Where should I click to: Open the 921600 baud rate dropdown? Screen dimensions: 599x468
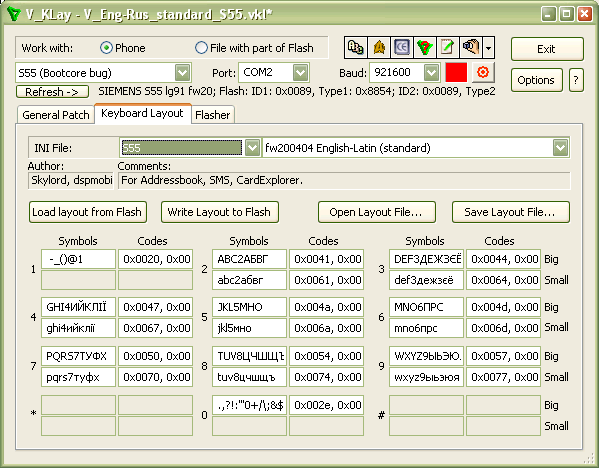point(431,73)
